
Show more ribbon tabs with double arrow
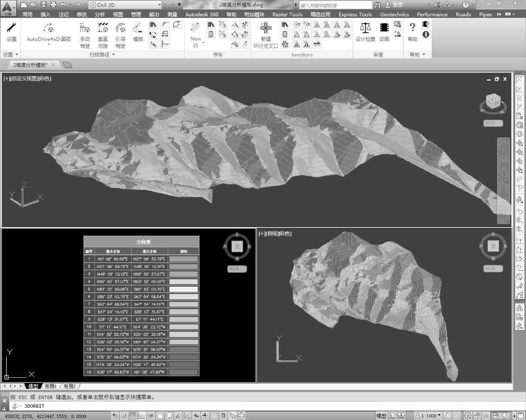coord(499,14)
